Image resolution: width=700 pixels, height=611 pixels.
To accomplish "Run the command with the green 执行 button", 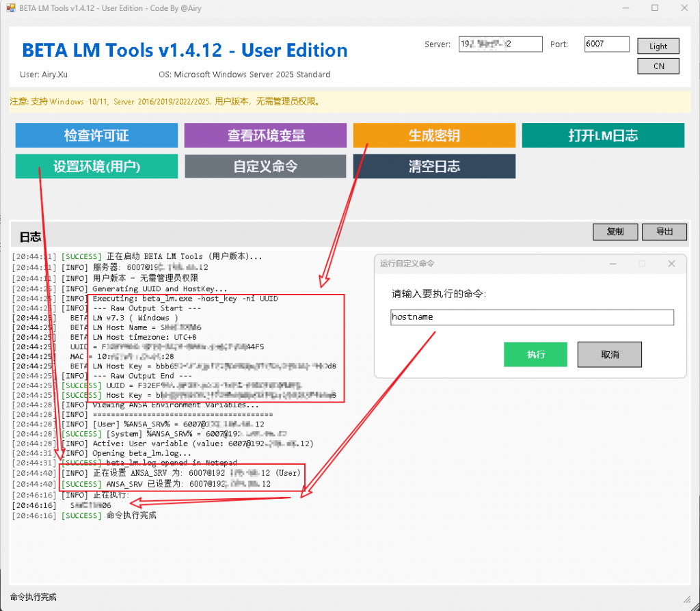I will tap(536, 355).
